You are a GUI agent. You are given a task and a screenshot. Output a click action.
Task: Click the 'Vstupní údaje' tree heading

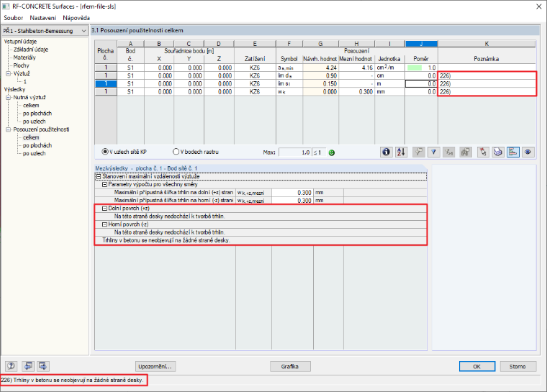pos(20,42)
